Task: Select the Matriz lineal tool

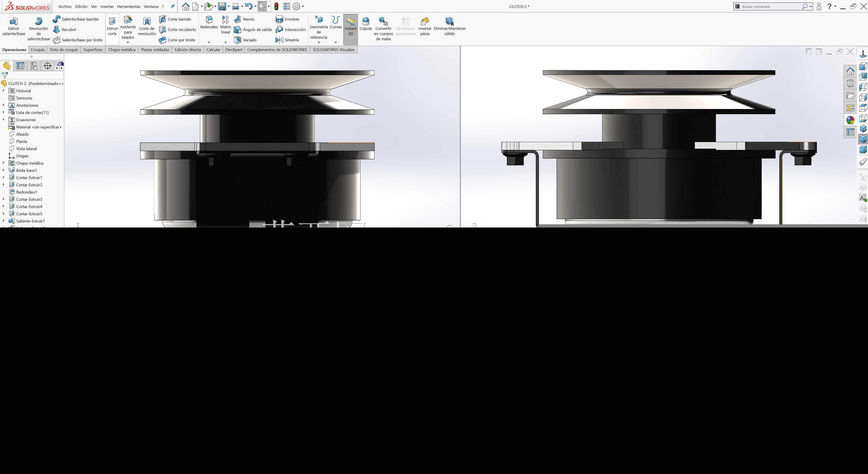Action: pyautogui.click(x=225, y=25)
